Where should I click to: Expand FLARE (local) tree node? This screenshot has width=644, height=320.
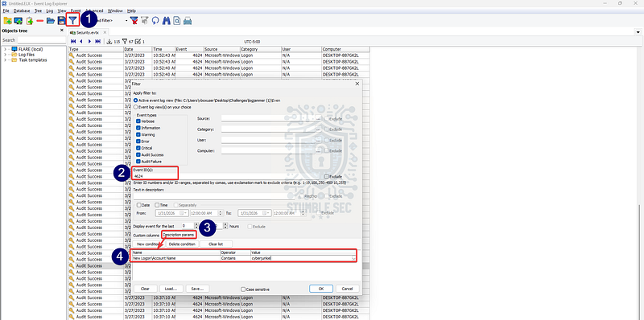[x=6, y=49]
